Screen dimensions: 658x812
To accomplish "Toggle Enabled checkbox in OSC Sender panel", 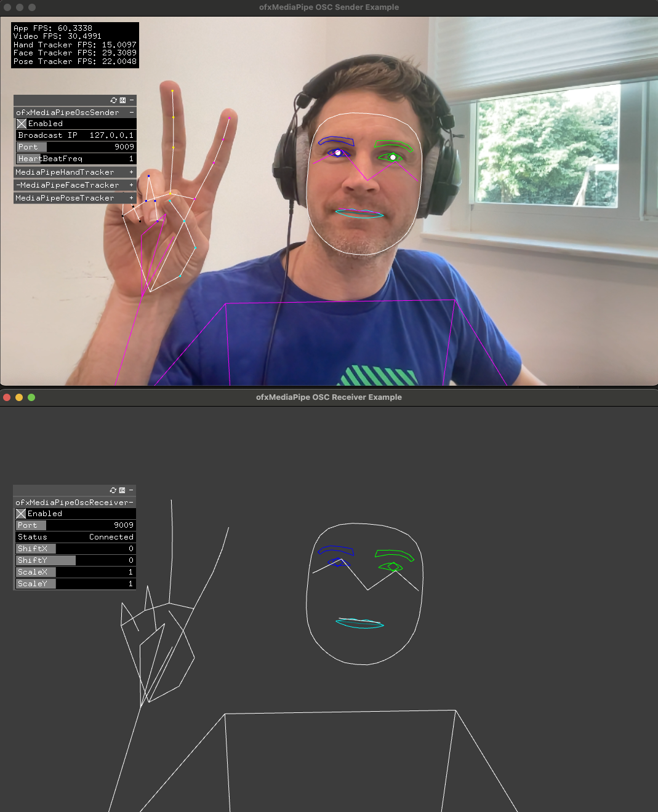I will (22, 124).
